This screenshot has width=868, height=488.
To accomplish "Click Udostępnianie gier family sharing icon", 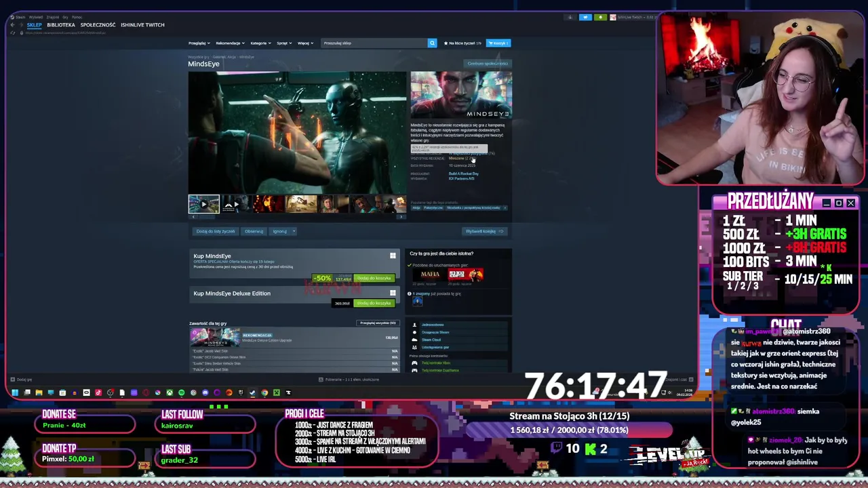I will (414, 347).
